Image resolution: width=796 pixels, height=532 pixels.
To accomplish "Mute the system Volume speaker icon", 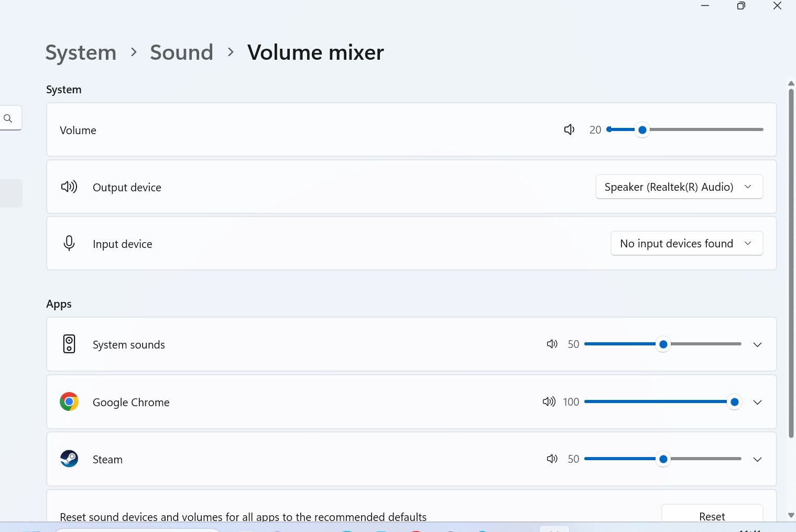I will pos(569,129).
